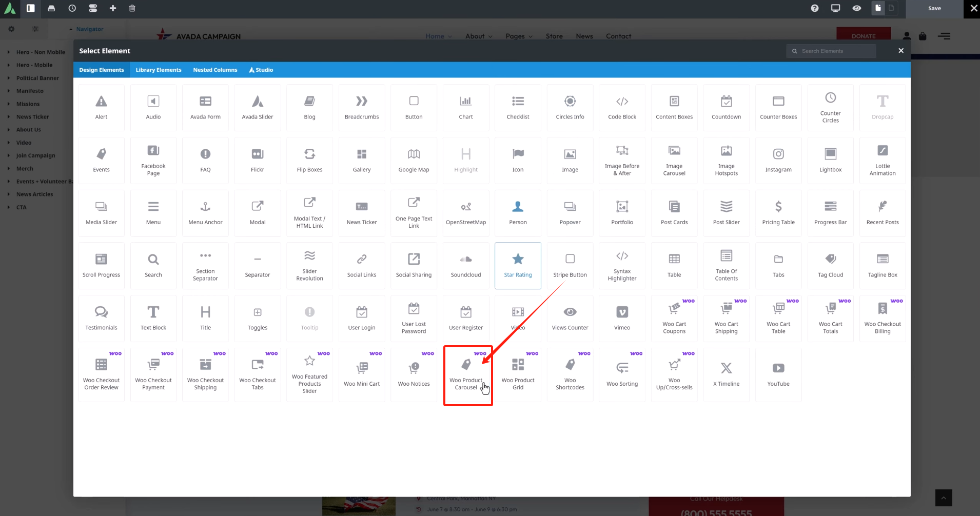Screen dimensions: 980x516
Task: Select the Woo Product Carousel element
Action: click(x=466, y=374)
